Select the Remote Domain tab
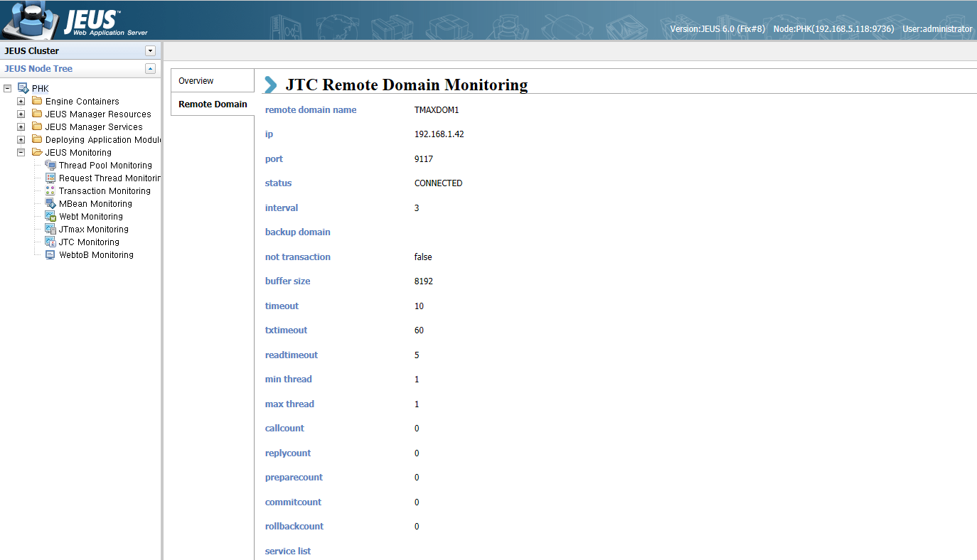 coord(213,104)
